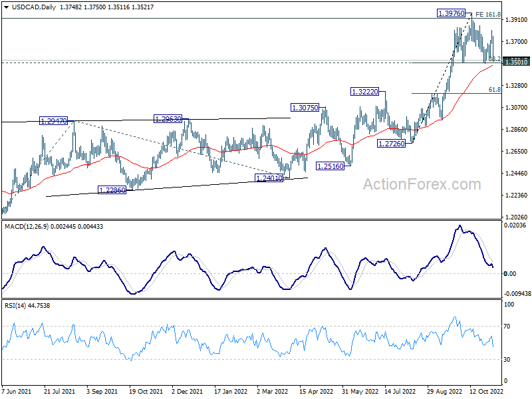Select the 1.24010 price label
532x399 pixels.
(269, 178)
